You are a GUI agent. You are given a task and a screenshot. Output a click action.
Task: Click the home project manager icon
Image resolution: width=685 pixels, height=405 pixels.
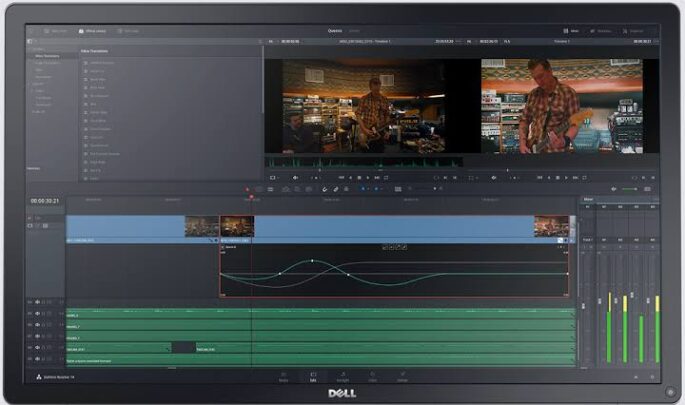click(x=636, y=377)
